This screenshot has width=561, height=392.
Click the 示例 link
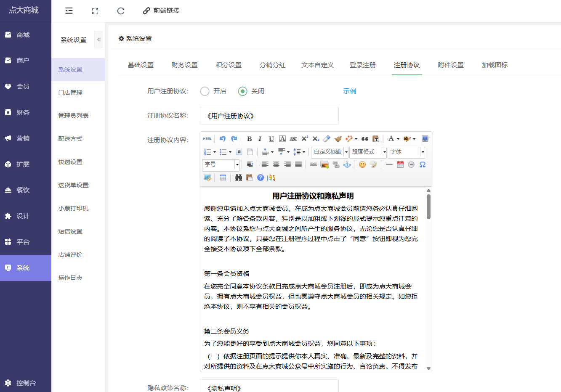coord(349,91)
